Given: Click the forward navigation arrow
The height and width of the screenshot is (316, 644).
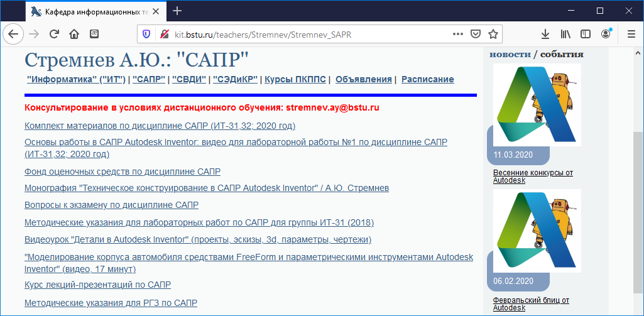Looking at the screenshot, I should click(34, 34).
